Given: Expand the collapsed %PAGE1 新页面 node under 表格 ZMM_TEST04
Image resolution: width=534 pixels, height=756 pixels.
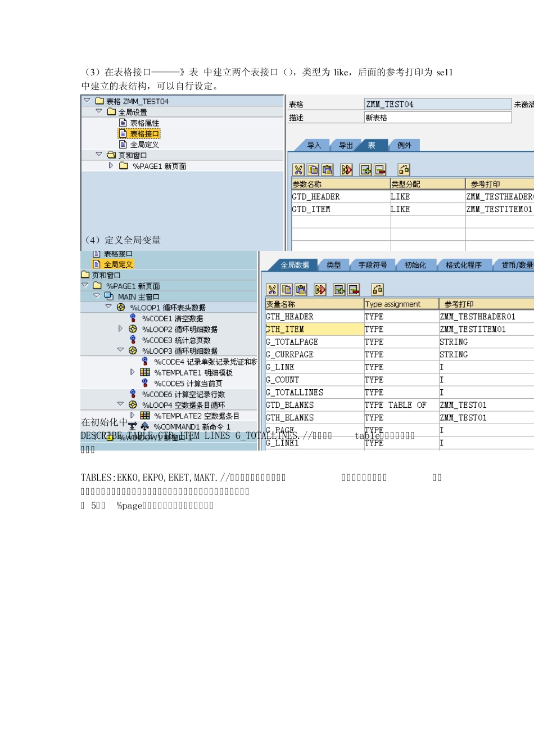Looking at the screenshot, I should click(111, 166).
